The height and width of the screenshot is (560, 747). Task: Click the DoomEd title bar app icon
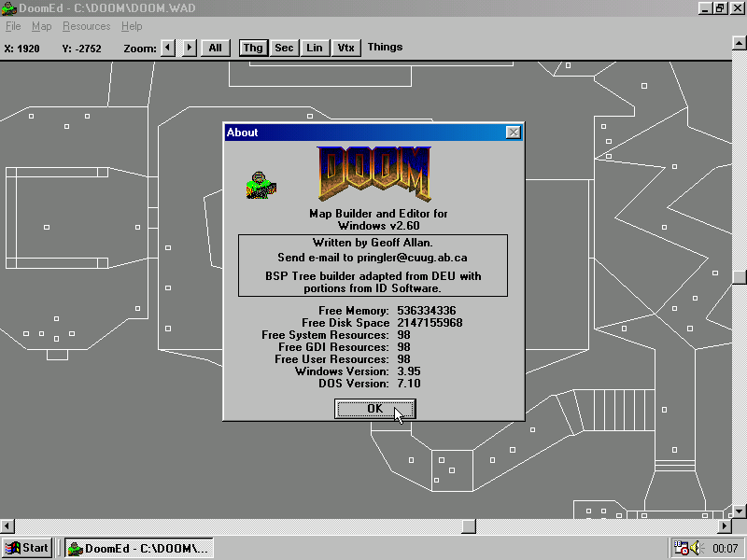(x=9, y=8)
